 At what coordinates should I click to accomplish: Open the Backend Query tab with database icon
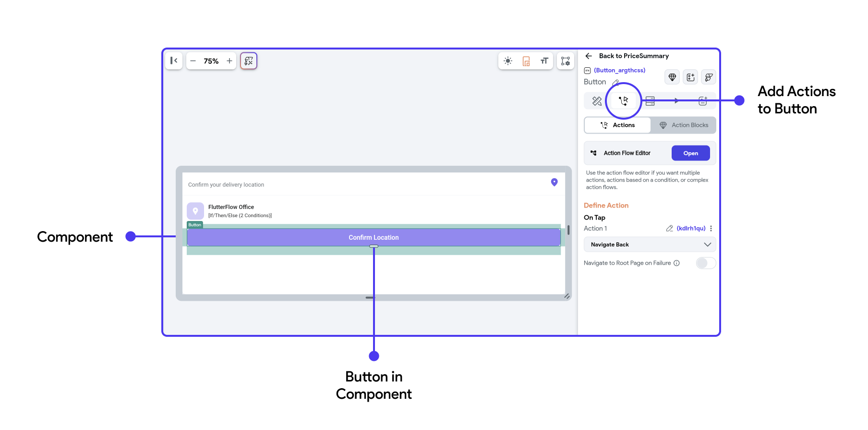pyautogui.click(x=650, y=101)
